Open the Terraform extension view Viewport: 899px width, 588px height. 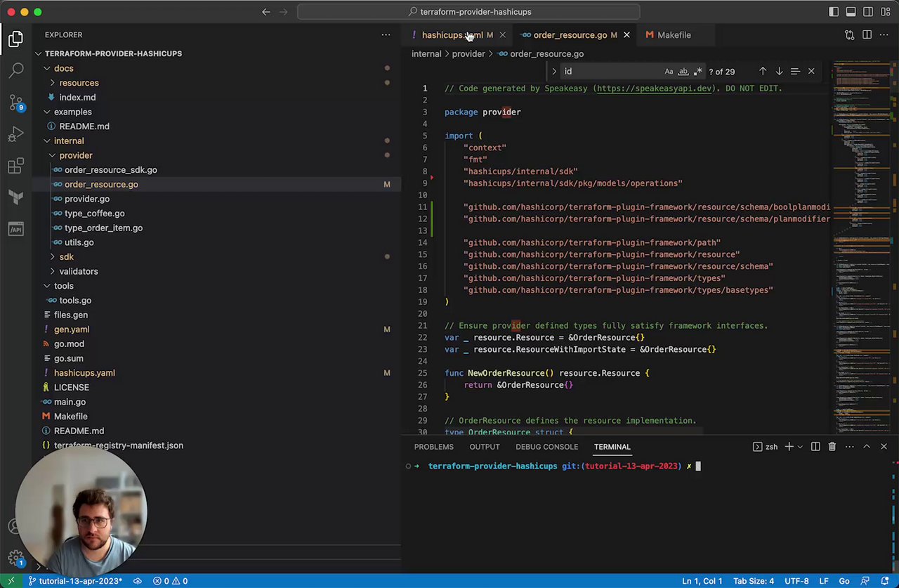(16, 198)
